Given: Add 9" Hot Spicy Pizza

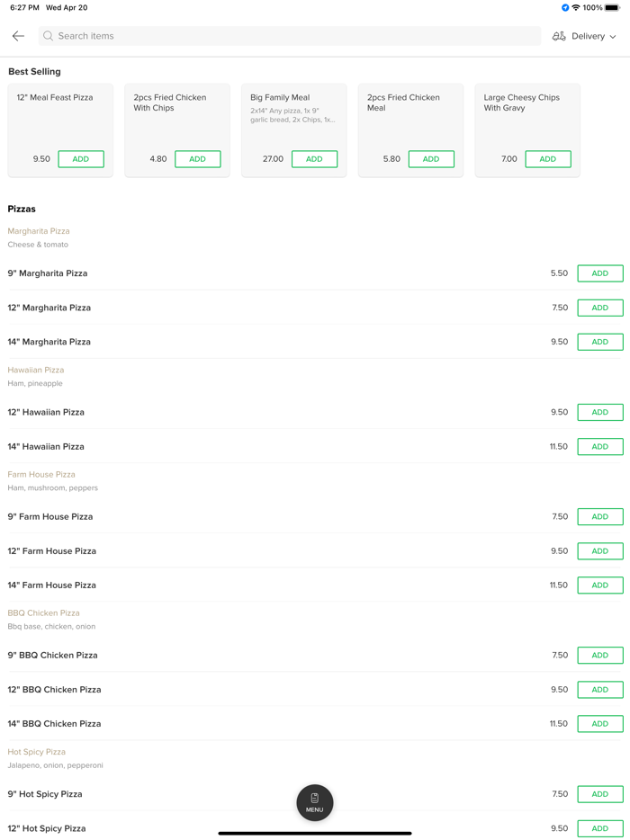Looking at the screenshot, I should (600, 794).
